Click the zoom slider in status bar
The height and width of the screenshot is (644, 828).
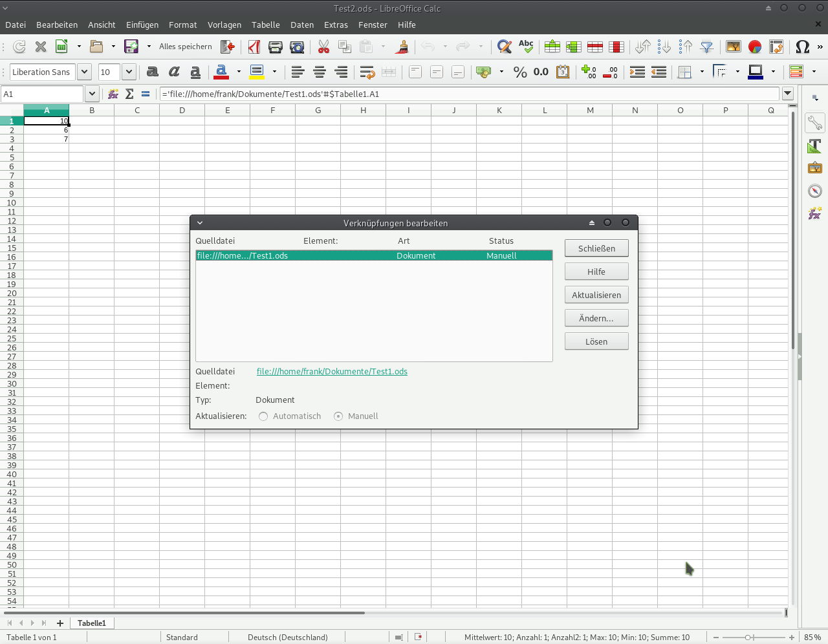748,638
